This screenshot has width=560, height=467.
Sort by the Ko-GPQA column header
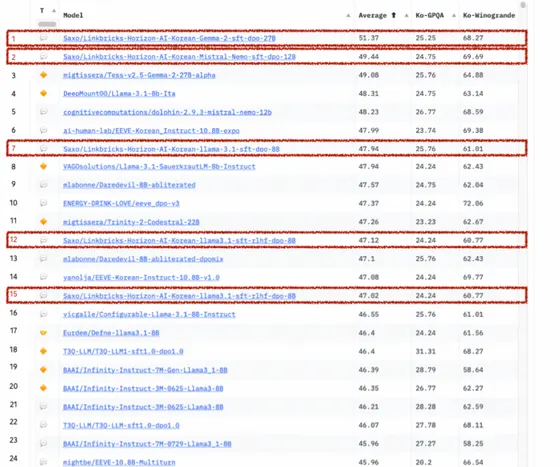coord(430,15)
